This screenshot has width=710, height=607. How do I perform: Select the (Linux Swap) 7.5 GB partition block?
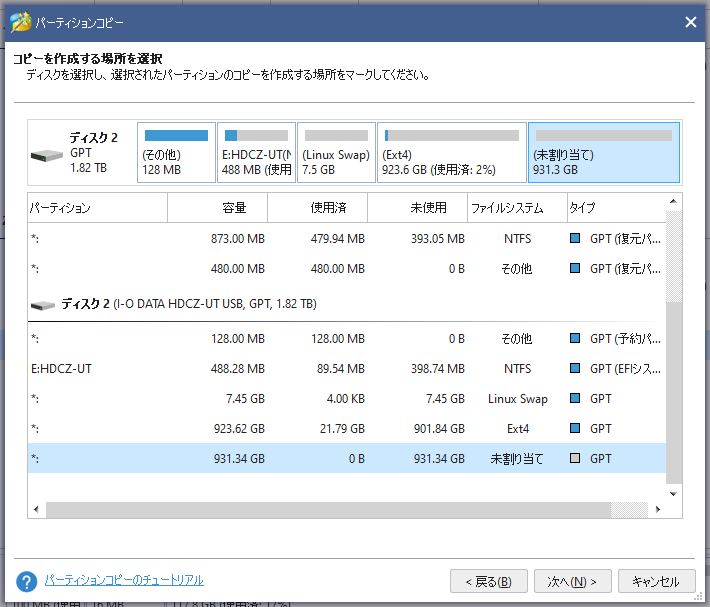tap(336, 153)
